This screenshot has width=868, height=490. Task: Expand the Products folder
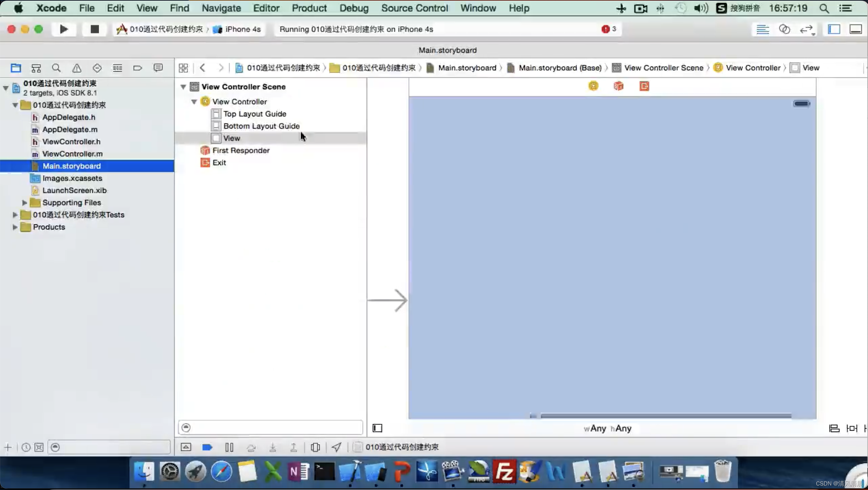(15, 227)
